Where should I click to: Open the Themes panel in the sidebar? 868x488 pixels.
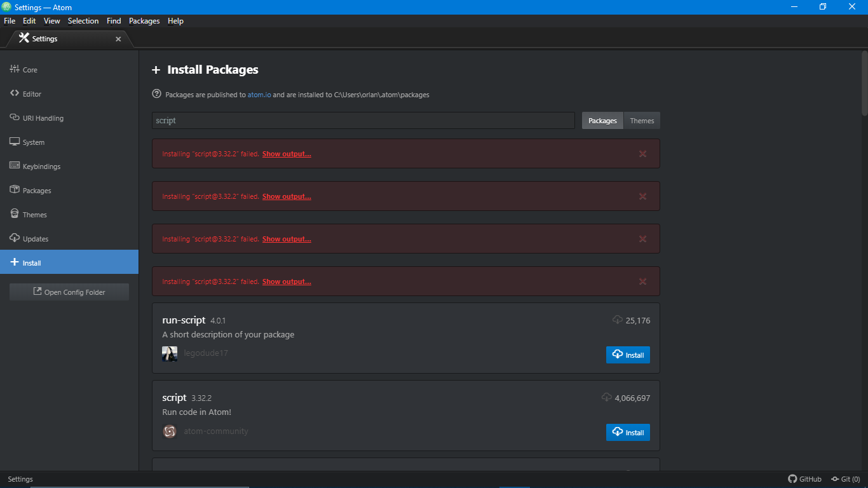point(69,215)
